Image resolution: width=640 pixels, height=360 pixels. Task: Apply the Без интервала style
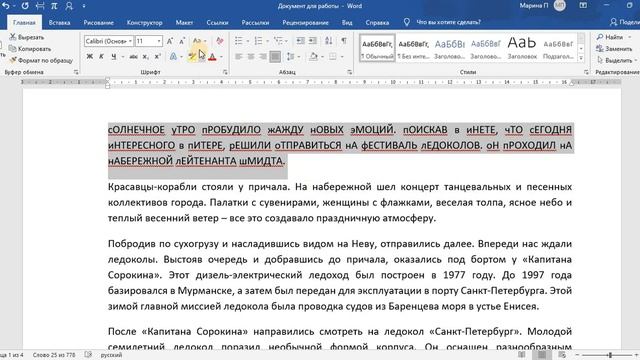tap(413, 48)
